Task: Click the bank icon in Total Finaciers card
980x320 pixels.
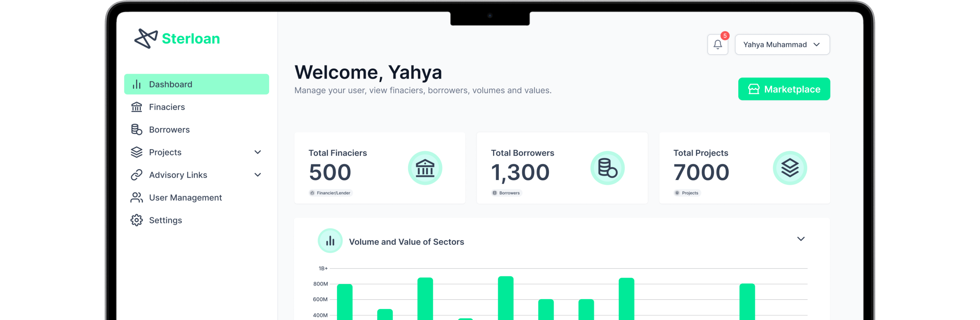Action: pyautogui.click(x=425, y=168)
